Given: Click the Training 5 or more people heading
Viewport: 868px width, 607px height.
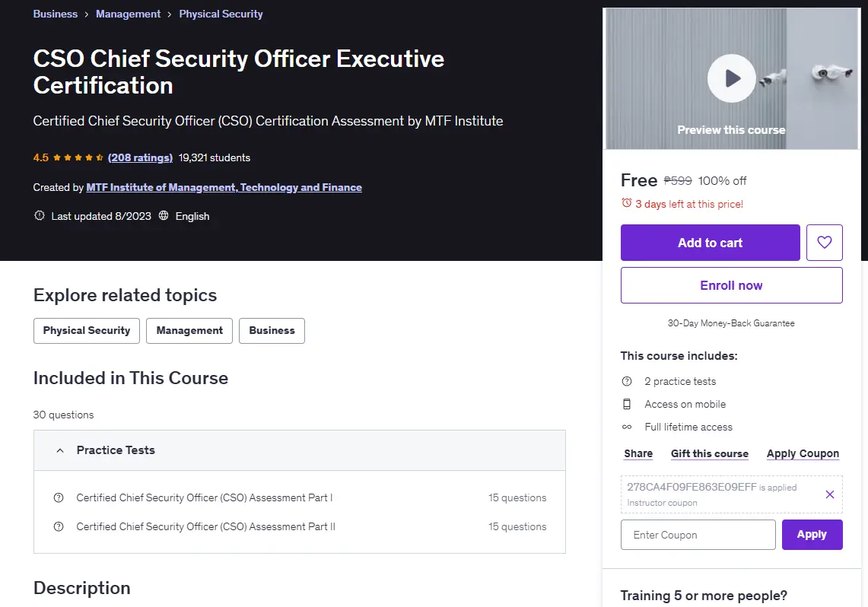Looking at the screenshot, I should pos(704,596).
